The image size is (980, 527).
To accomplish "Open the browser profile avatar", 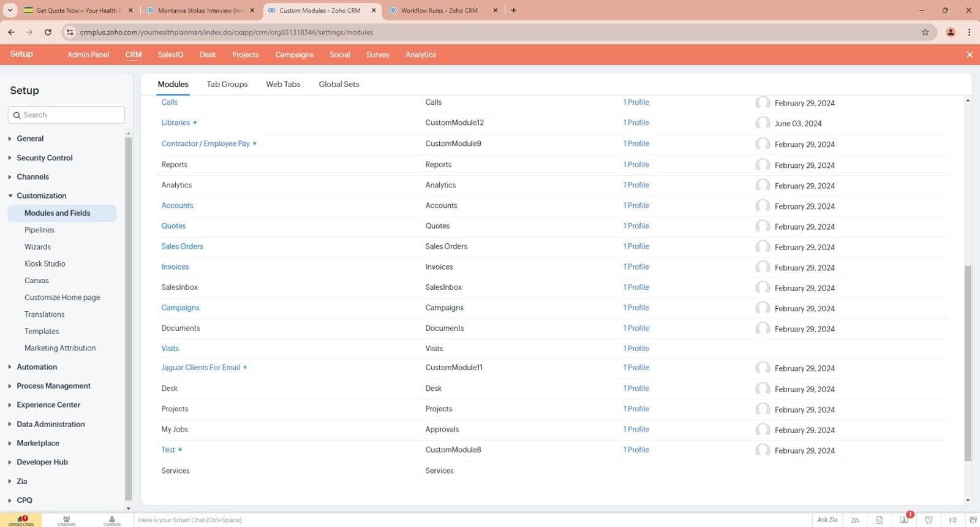I will (x=951, y=32).
